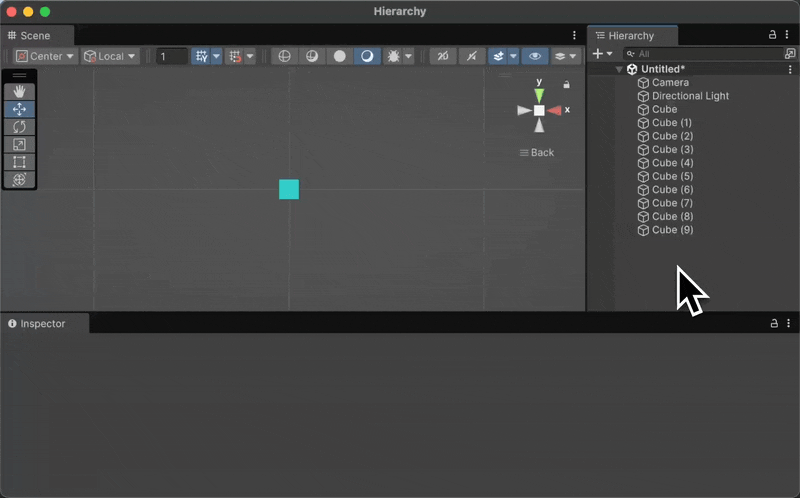This screenshot has height=498, width=800.
Task: Open the grid snapping options arrow
Action: point(250,56)
